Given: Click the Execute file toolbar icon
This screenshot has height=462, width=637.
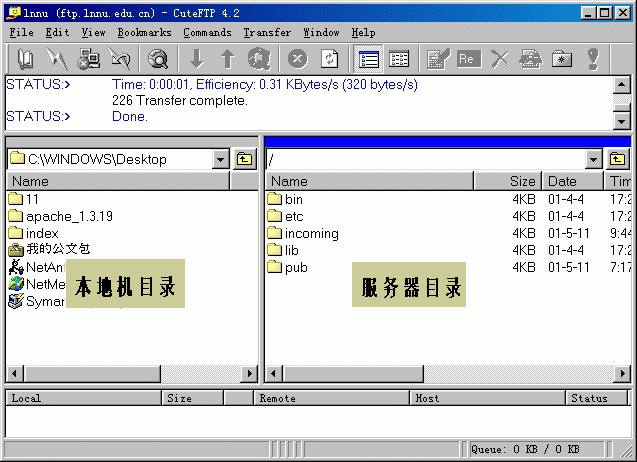Looking at the screenshot, I should pos(531,59).
